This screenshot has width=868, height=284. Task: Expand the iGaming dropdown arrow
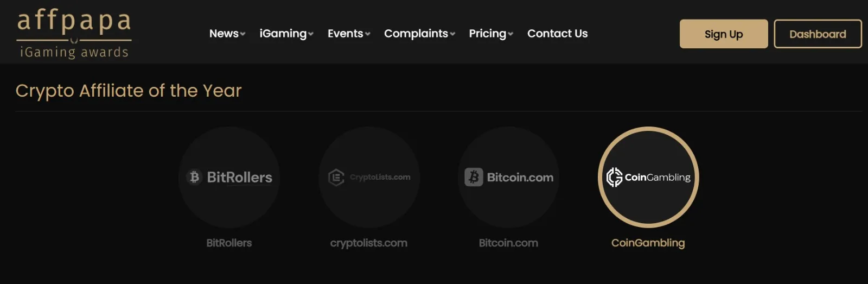coord(311,34)
